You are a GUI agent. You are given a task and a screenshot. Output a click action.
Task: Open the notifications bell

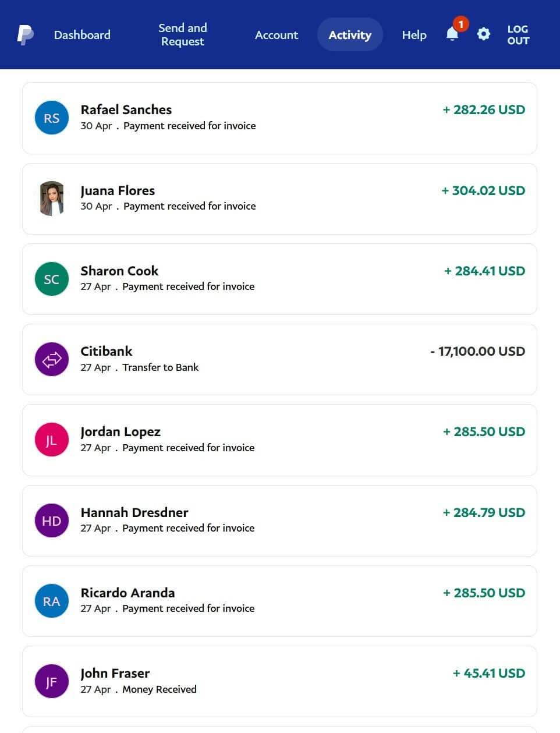click(x=452, y=34)
